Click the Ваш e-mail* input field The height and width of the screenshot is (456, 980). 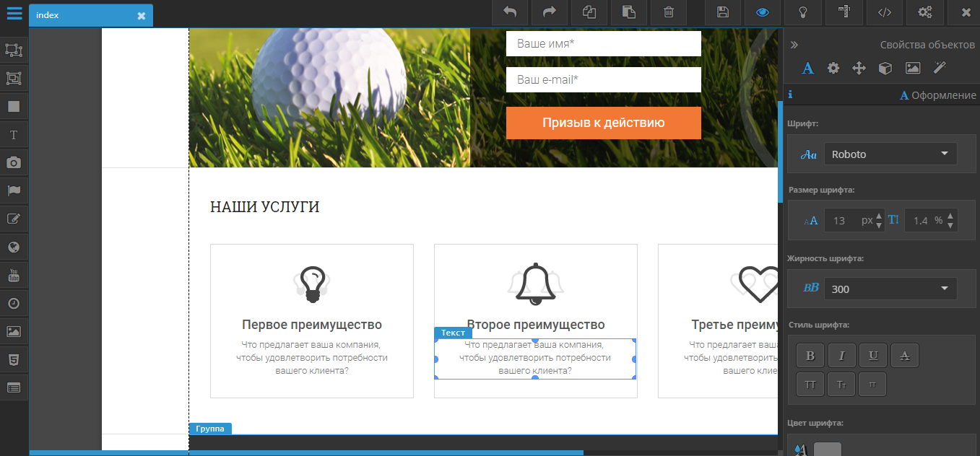click(604, 79)
